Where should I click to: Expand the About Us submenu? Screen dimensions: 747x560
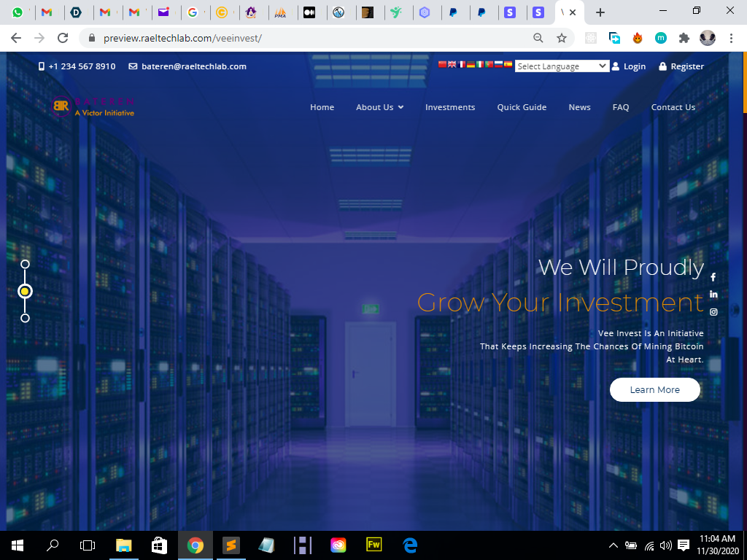click(379, 107)
